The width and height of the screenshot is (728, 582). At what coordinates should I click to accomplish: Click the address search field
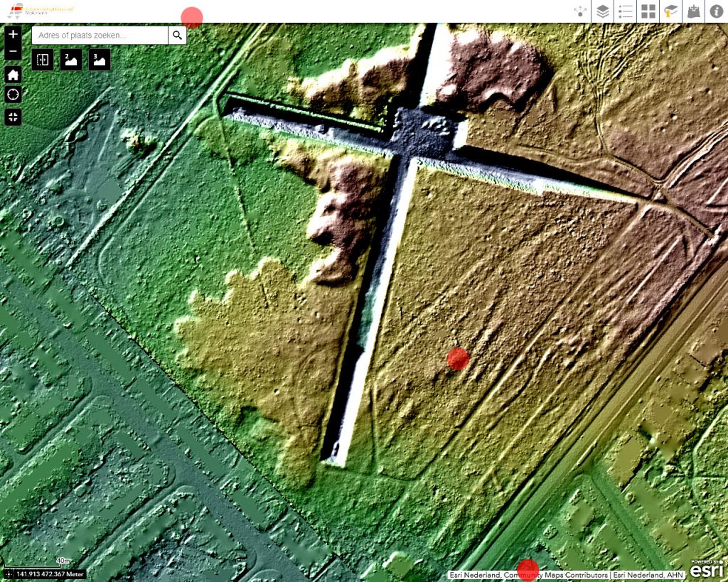click(100, 35)
